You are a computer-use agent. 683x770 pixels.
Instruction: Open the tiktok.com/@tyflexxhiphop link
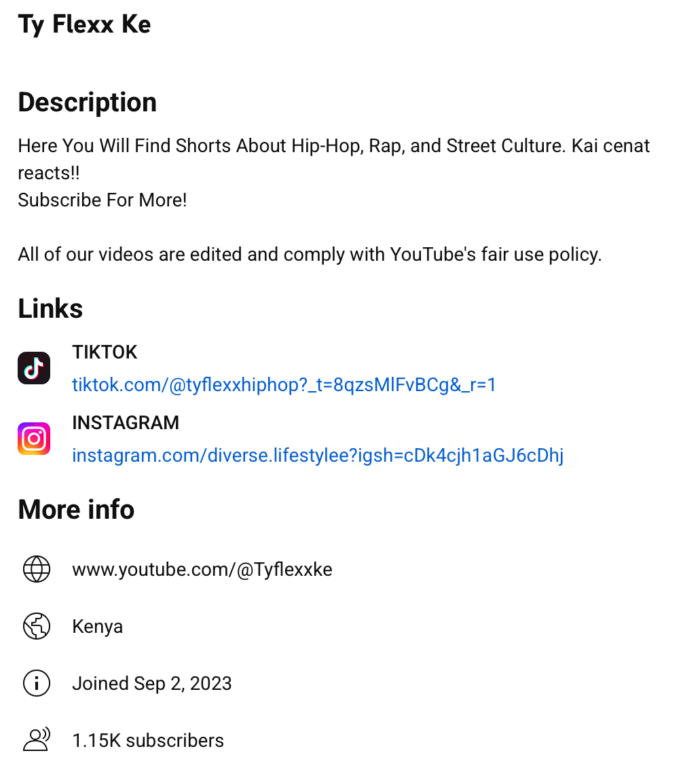pos(284,385)
